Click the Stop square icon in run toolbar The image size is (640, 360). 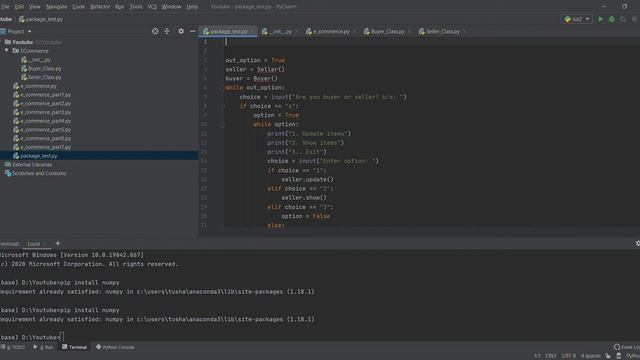[x=634, y=19]
